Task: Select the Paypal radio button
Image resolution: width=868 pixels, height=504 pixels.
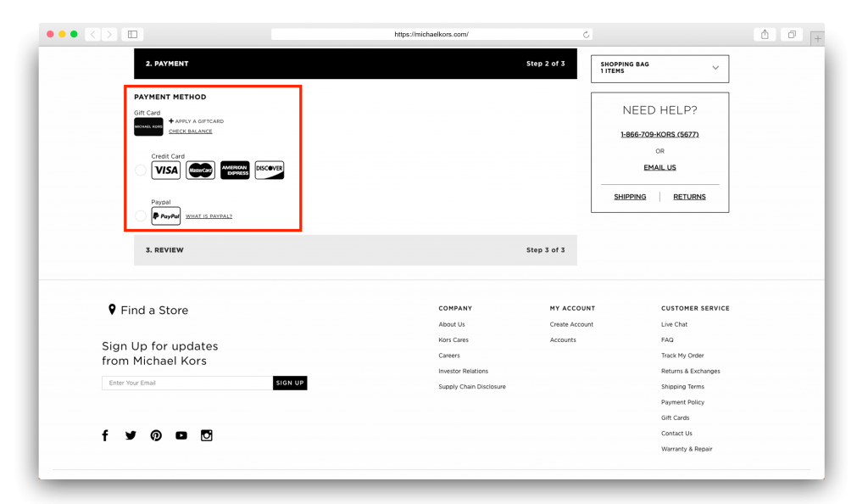Action: 141,216
